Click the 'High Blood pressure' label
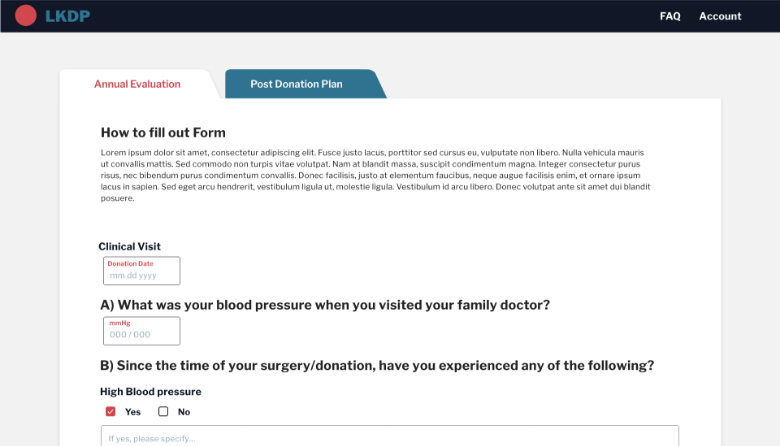The image size is (780, 446). (150, 392)
